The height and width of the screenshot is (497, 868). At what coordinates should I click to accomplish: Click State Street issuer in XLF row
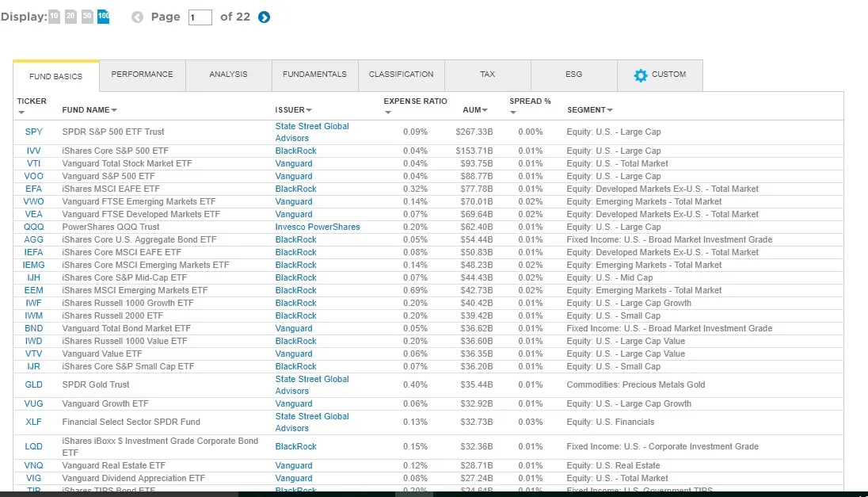312,422
